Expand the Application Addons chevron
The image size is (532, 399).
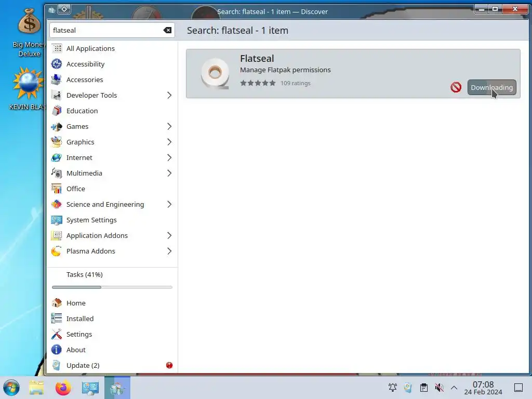(x=169, y=236)
